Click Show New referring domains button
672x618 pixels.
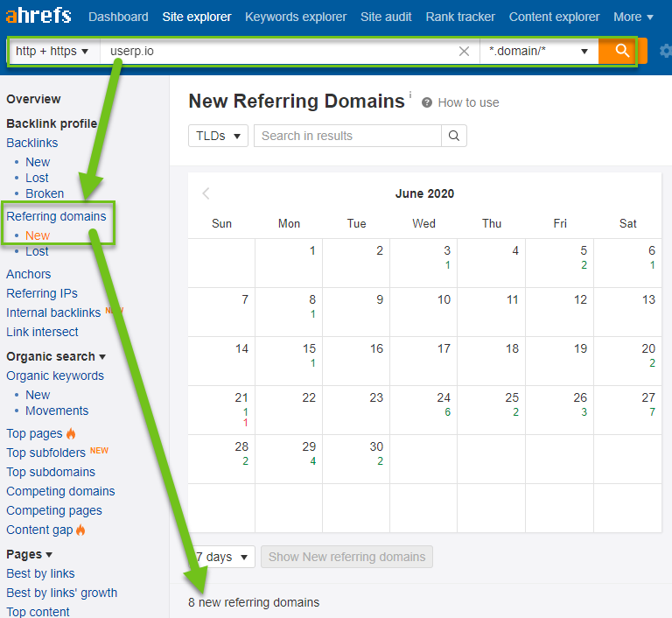tap(346, 557)
